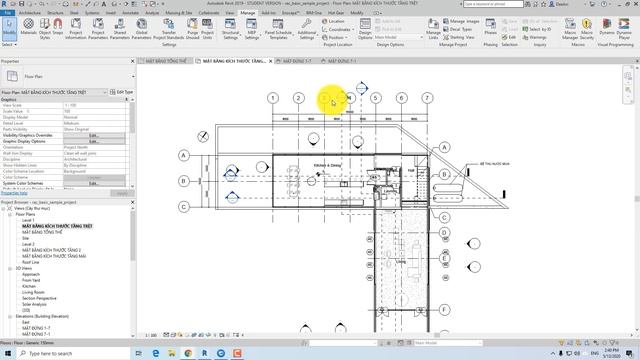640x360 pixels.
Task: Open the Materials tool
Action: point(28,27)
